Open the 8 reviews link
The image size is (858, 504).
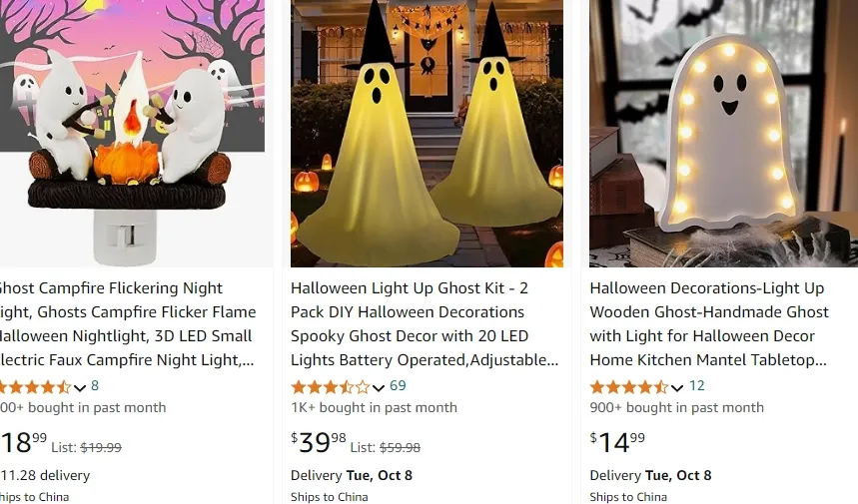point(95,386)
